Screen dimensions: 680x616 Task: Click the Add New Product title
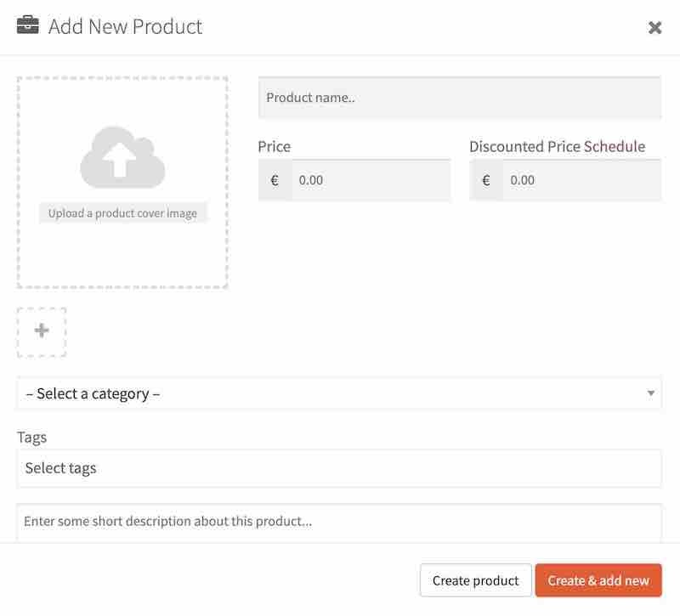point(126,26)
